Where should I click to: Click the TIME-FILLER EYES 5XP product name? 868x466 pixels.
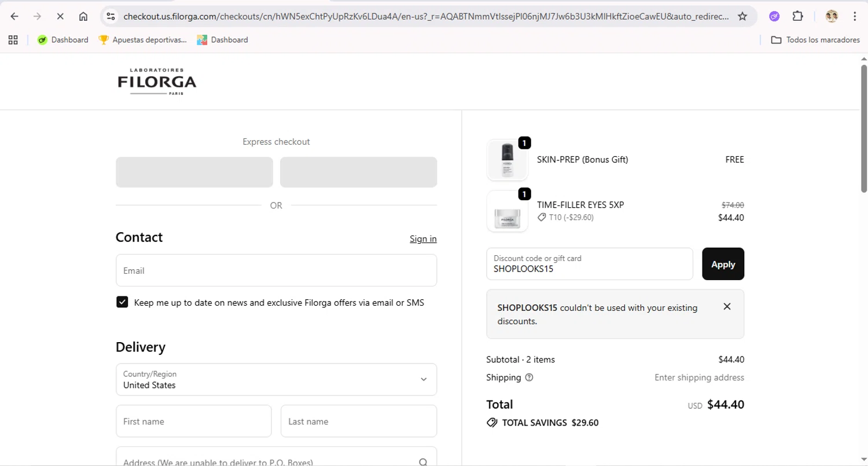coord(580,205)
